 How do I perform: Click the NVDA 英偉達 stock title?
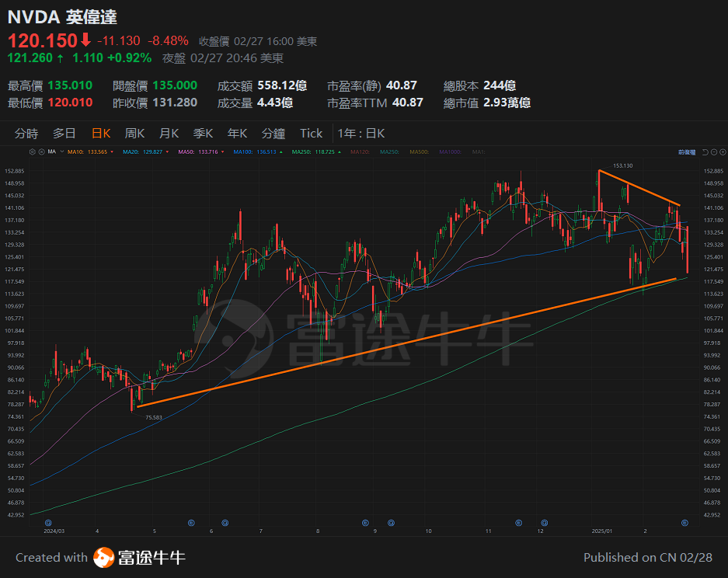coord(62,17)
